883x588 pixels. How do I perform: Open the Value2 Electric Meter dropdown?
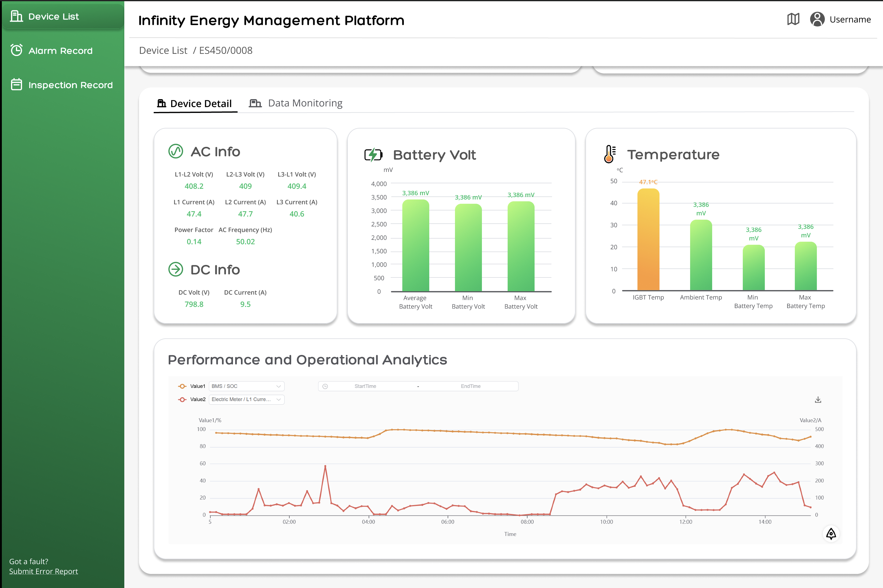(246, 399)
